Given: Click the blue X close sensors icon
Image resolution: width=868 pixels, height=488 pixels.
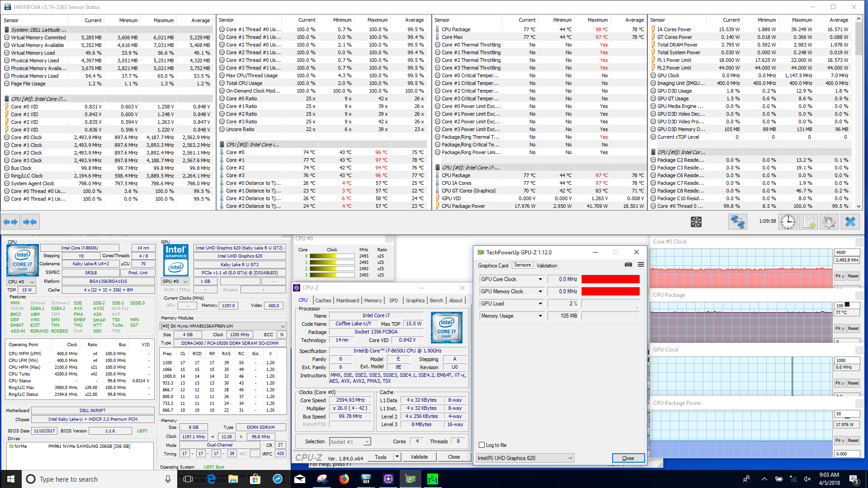Looking at the screenshot, I should [x=850, y=222].
